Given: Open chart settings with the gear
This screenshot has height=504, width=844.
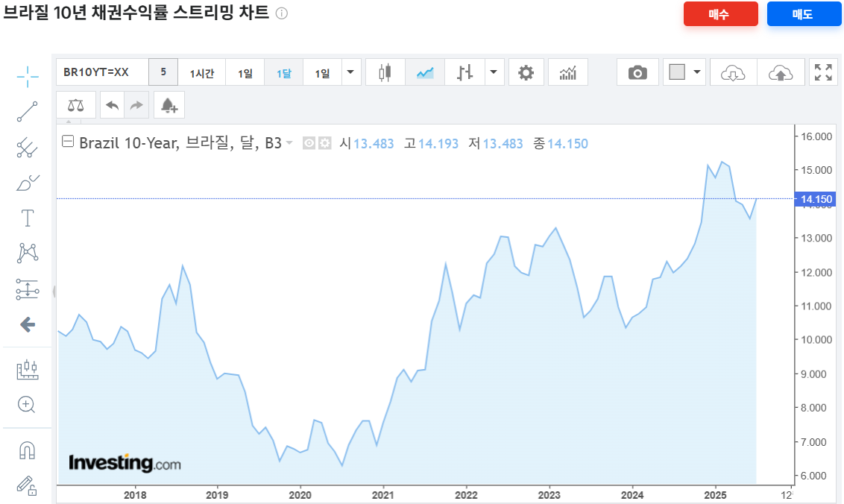Looking at the screenshot, I should tap(526, 72).
